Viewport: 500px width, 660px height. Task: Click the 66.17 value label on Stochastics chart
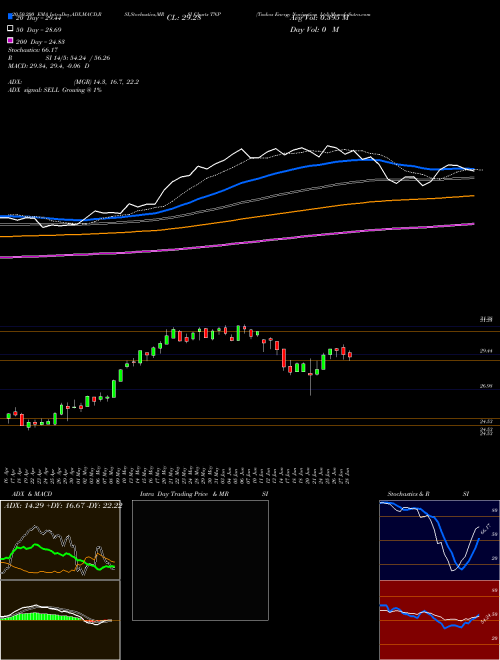[485, 529]
